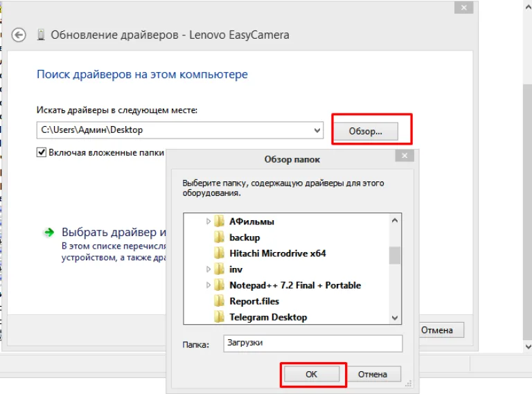Viewport: 532px width, 394px height.
Task: Toggle 'Включая вложенные папки' checkbox
Action: click(x=42, y=152)
